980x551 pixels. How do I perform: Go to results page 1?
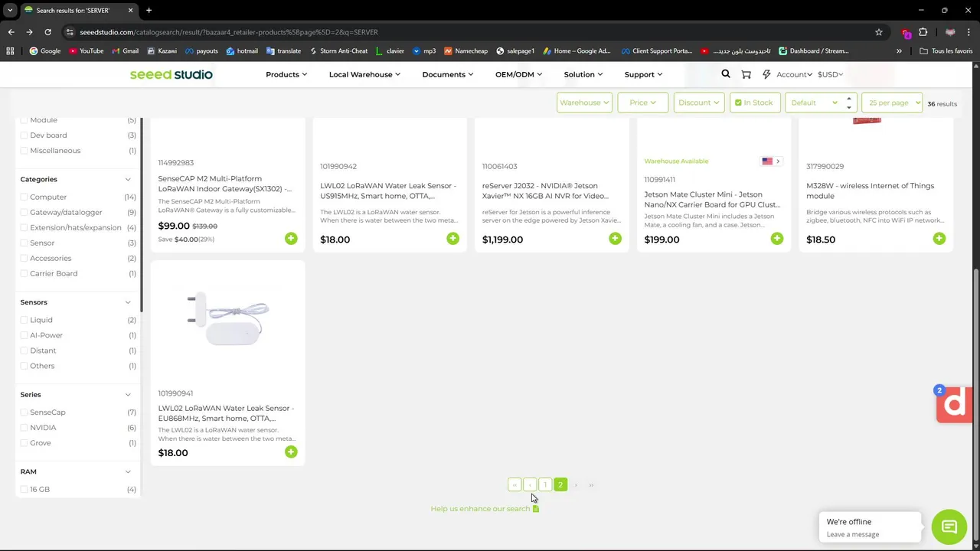[x=545, y=484]
